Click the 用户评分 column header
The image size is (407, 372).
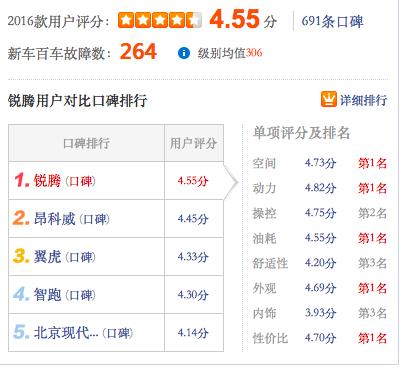(193, 143)
